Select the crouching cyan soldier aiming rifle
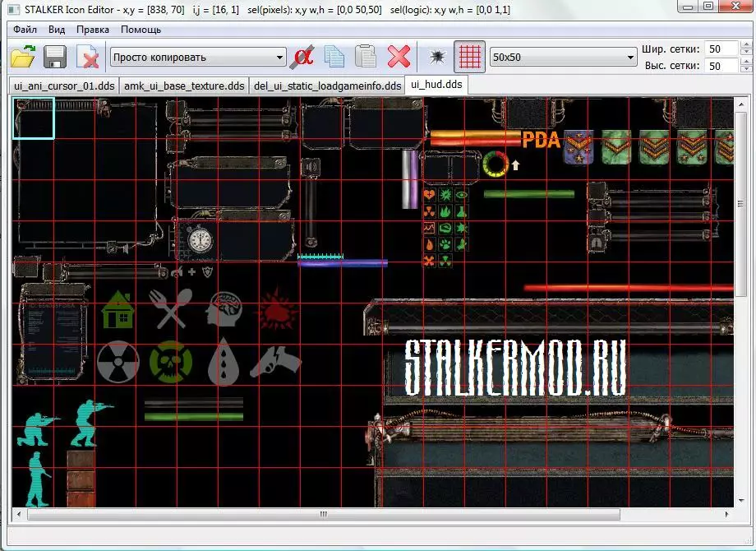Screen dimensions: 756x551 [91, 423]
